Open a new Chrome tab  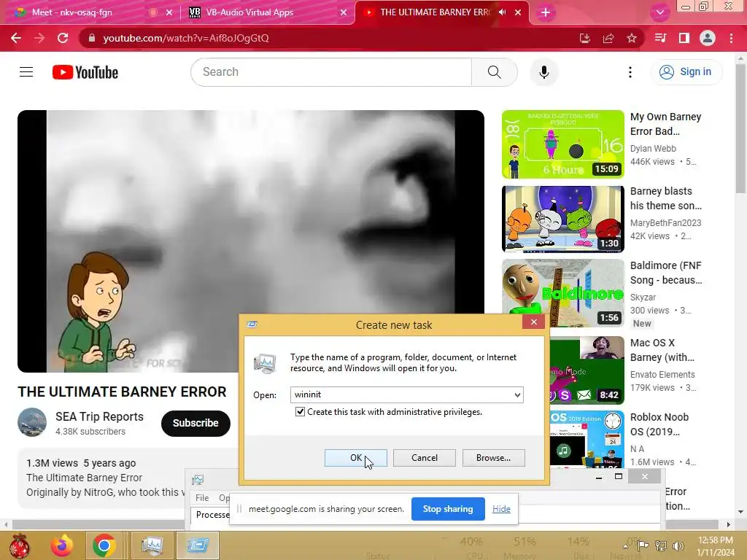(x=546, y=12)
